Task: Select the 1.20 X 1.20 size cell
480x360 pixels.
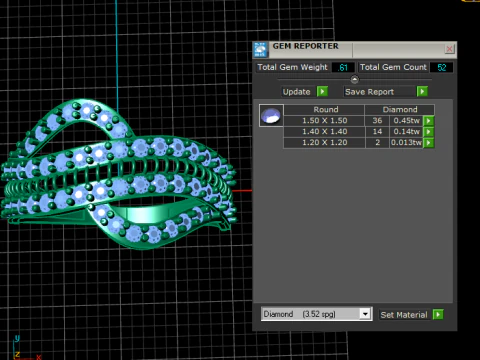Action: [324, 143]
